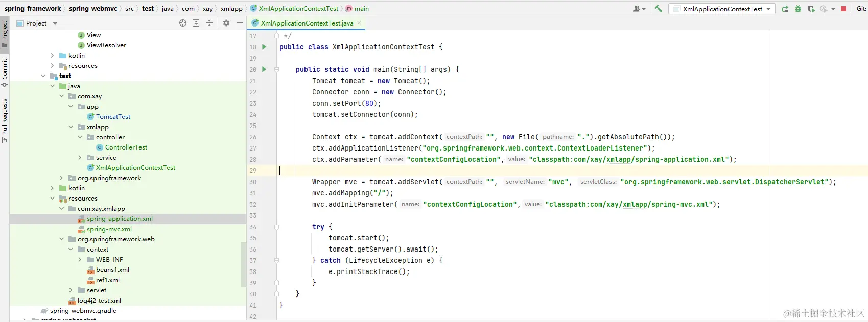The width and height of the screenshot is (868, 322).
Task: Click run gutter arrow at line 18
Action: pyautogui.click(x=264, y=47)
